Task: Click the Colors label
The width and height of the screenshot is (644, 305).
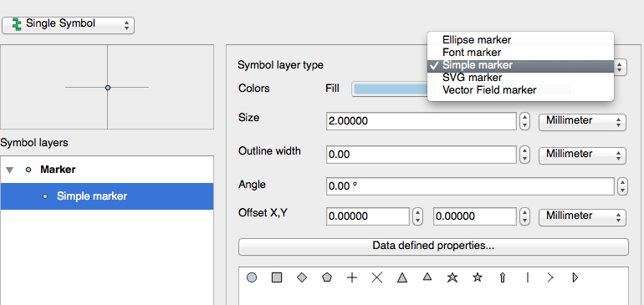Action: pyautogui.click(x=253, y=89)
